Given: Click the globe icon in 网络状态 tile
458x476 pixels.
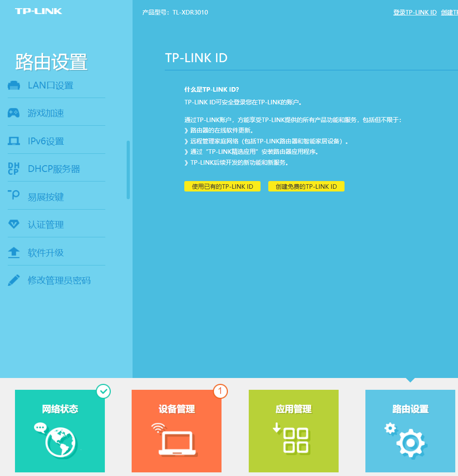Looking at the screenshot, I should point(60,442).
